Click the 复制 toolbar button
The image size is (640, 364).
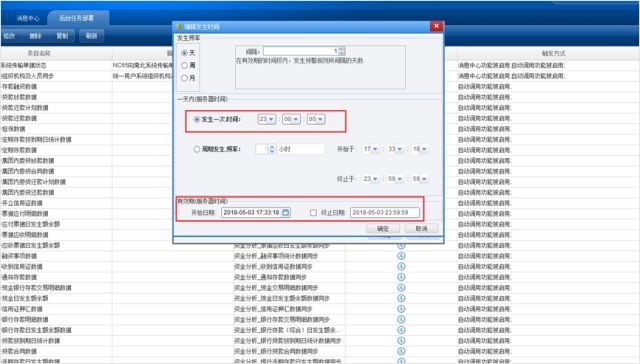[62, 36]
